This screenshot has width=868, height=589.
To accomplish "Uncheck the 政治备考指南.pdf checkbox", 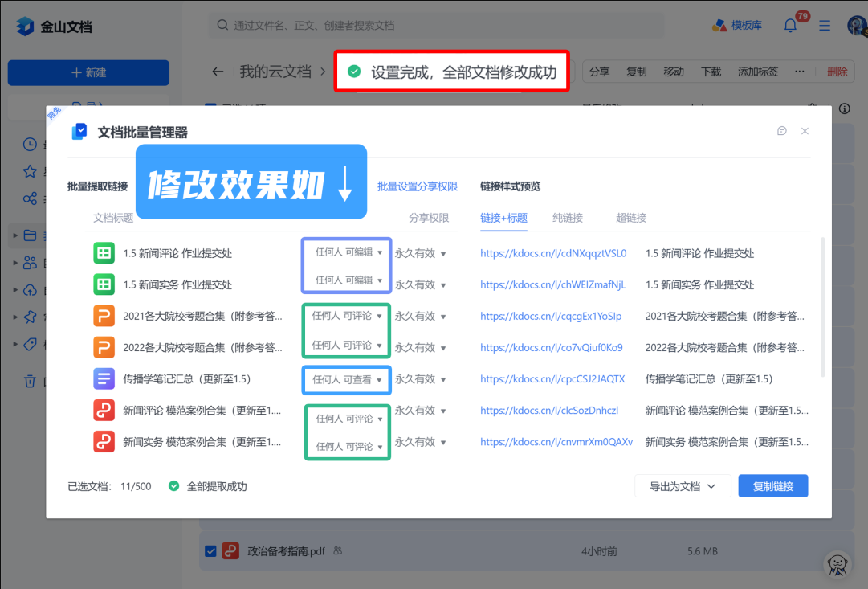I will 210,551.
